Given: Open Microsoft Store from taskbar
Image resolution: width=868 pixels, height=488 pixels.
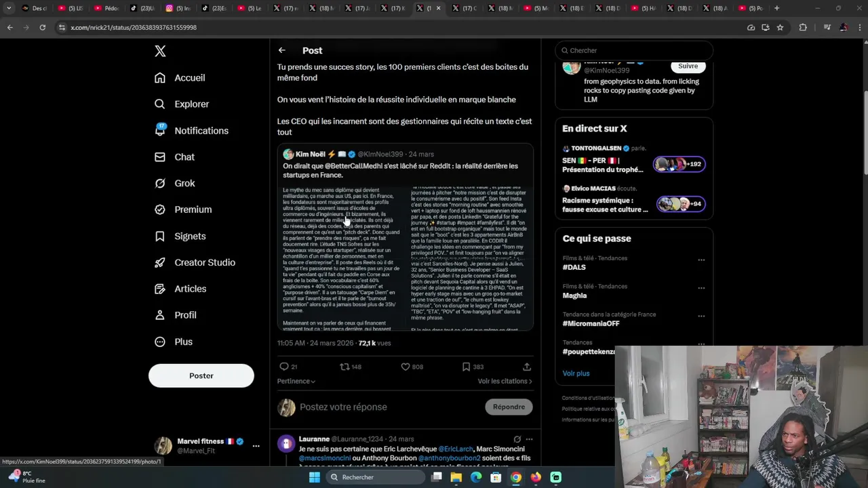Looking at the screenshot, I should tap(496, 477).
